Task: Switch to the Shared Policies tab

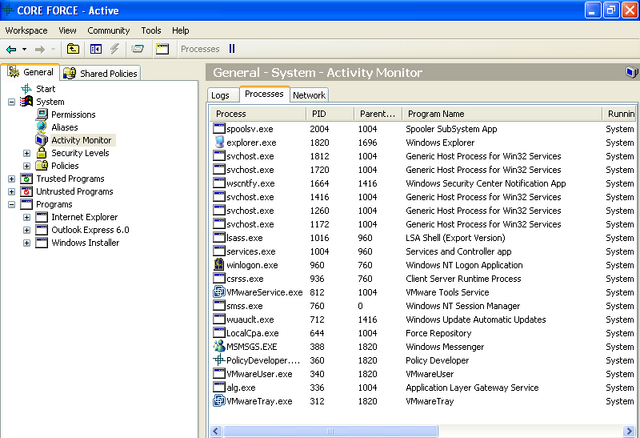Action: 100,73
